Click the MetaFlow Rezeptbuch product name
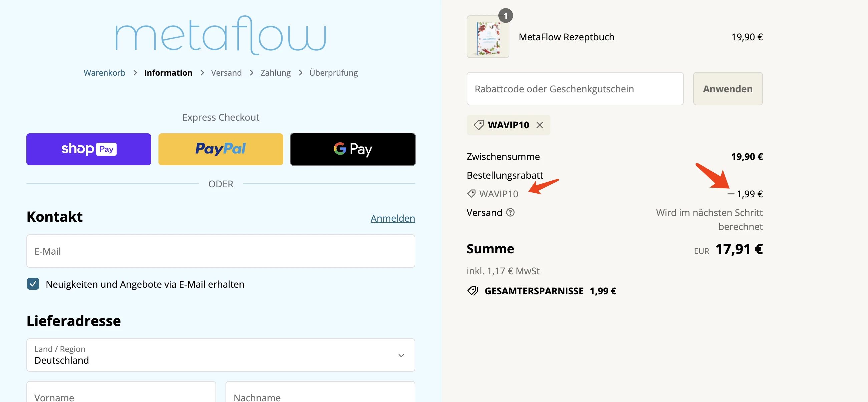 (x=566, y=37)
